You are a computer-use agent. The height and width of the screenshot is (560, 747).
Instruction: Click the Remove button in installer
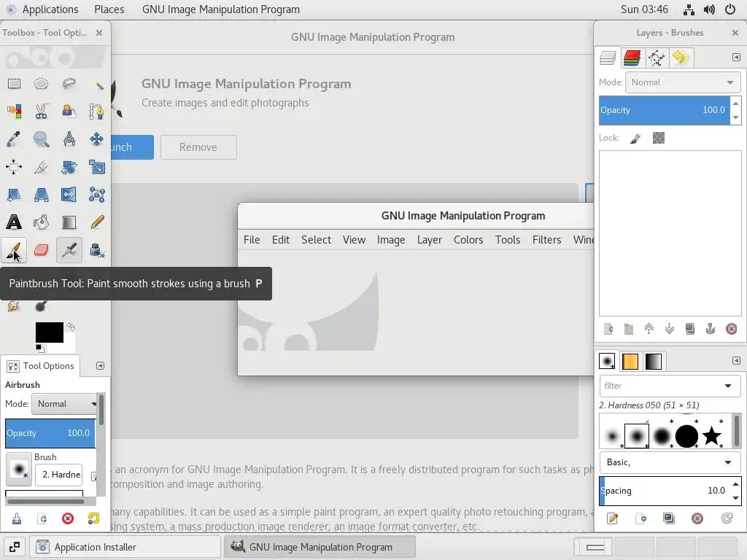[198, 147]
